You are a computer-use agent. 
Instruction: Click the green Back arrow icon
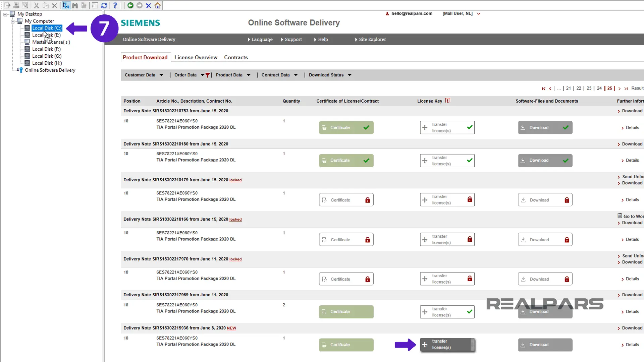[x=130, y=5]
